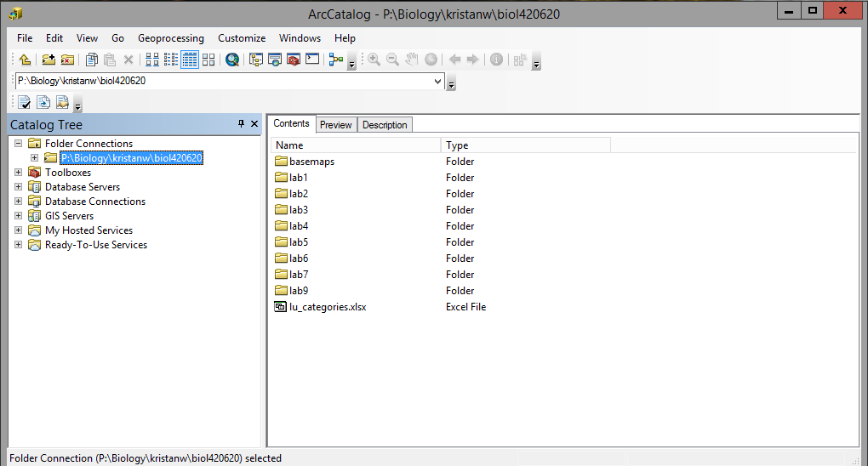This screenshot has width=868, height=466.
Task: Click the Validate Metadata checkmark icon
Action: [x=25, y=102]
